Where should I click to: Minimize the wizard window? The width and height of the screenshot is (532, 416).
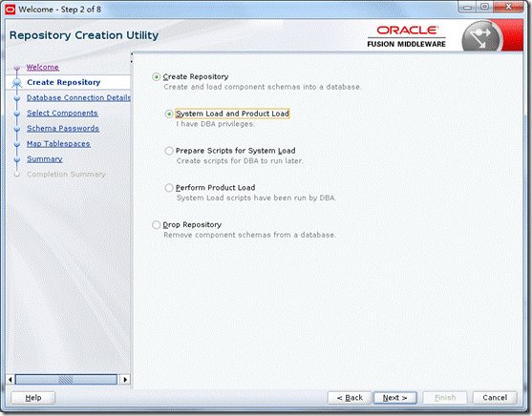468,7
